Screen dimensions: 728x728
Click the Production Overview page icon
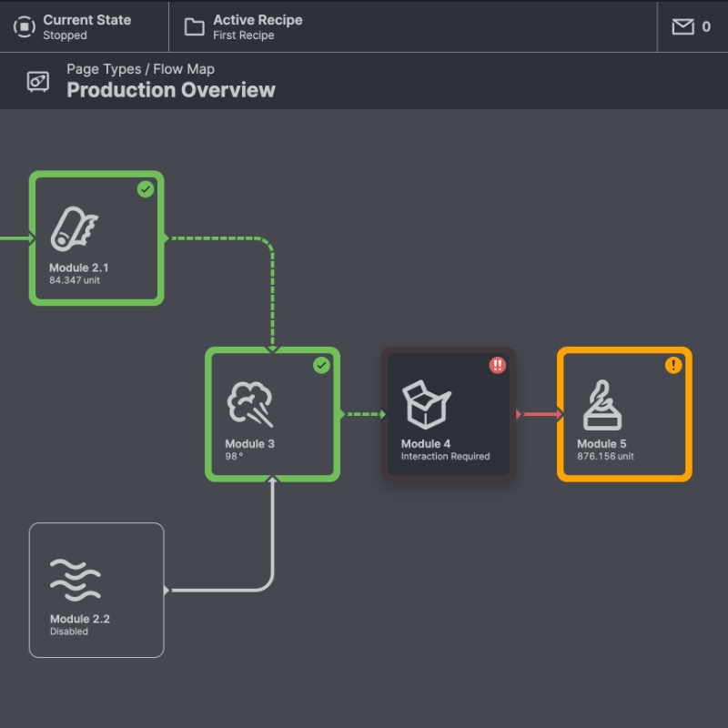[38, 82]
